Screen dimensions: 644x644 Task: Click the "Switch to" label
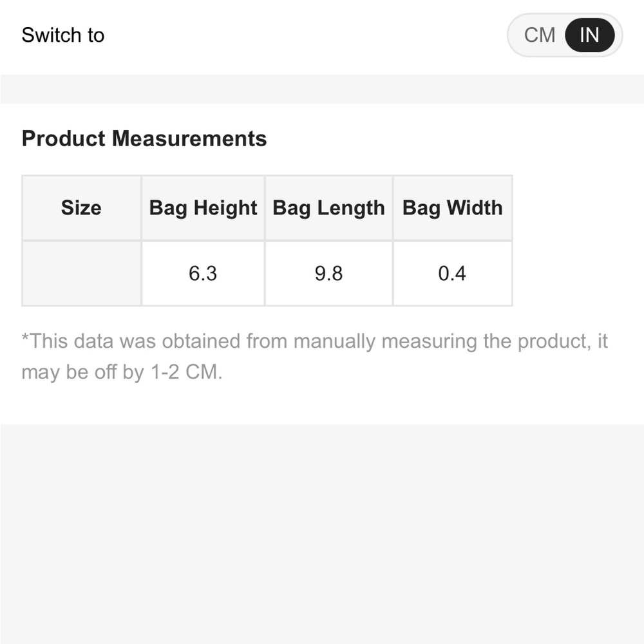tap(62, 35)
